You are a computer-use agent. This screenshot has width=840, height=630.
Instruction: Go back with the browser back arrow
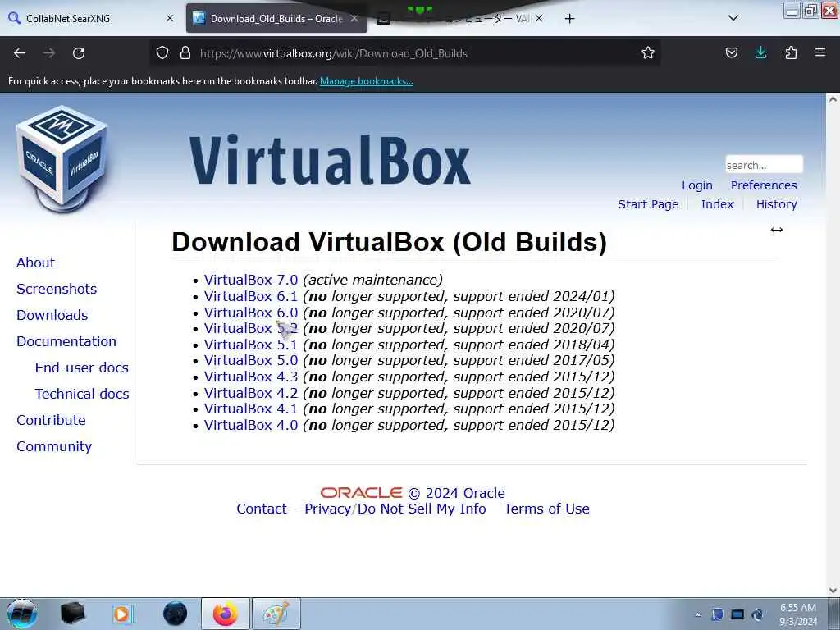pos(20,53)
